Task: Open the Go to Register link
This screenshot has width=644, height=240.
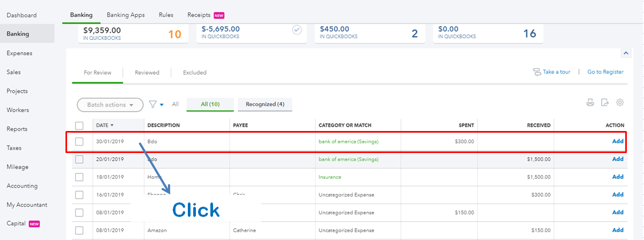Action: point(605,72)
